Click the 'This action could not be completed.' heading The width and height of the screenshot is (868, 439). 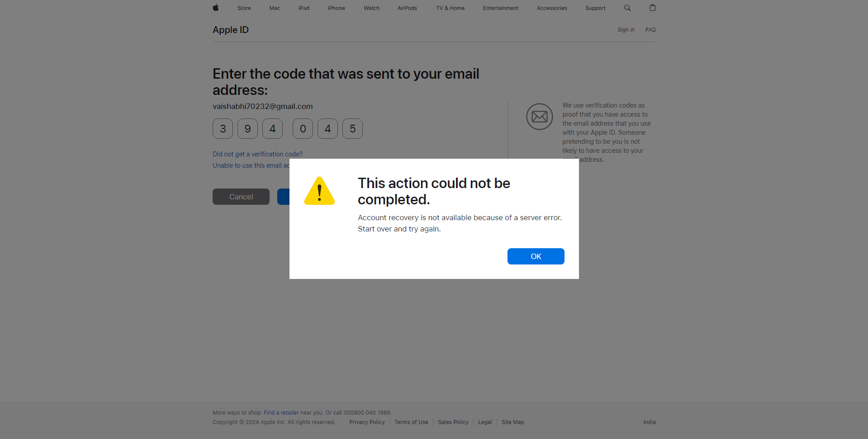click(434, 191)
